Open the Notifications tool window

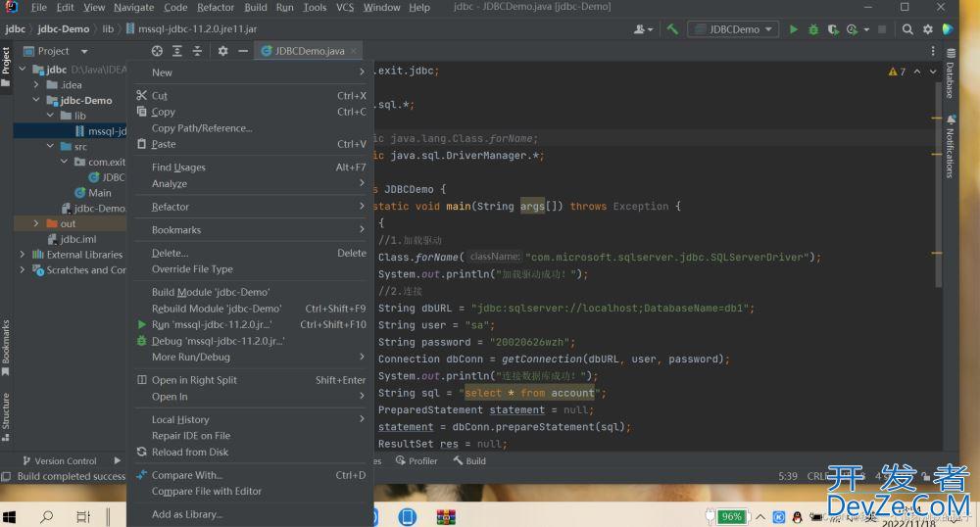[950, 147]
